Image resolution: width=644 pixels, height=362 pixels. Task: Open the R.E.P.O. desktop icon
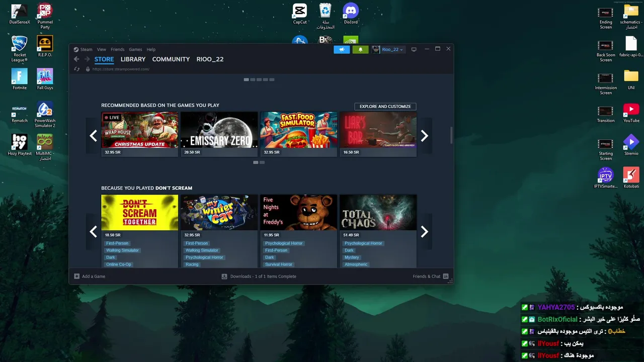45,46
